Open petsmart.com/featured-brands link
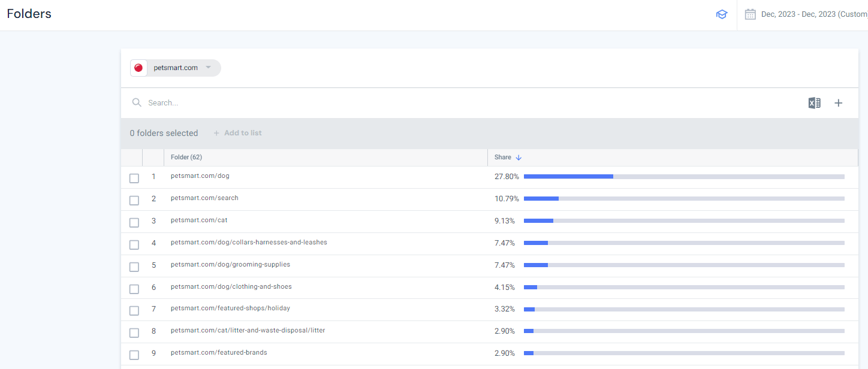This screenshot has height=369, width=868. [219, 353]
